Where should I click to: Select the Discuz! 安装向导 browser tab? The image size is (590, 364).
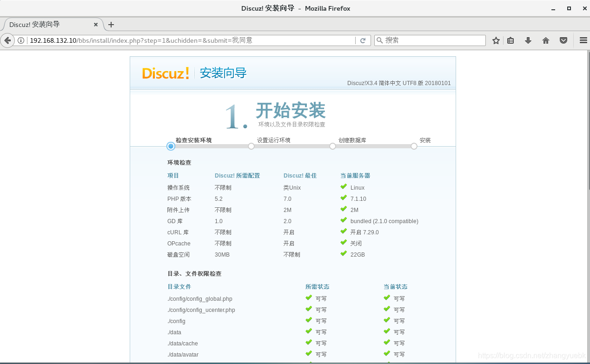pyautogui.click(x=53, y=25)
